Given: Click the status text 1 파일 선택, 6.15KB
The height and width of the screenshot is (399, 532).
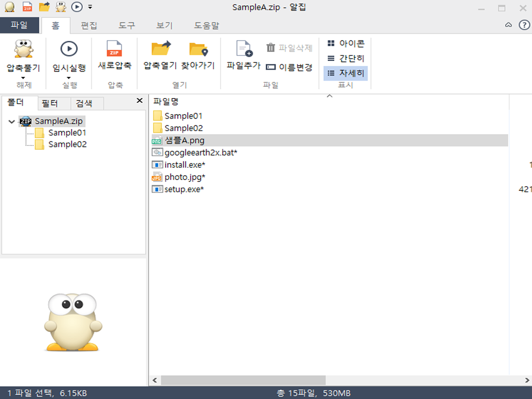Looking at the screenshot, I should (47, 393).
